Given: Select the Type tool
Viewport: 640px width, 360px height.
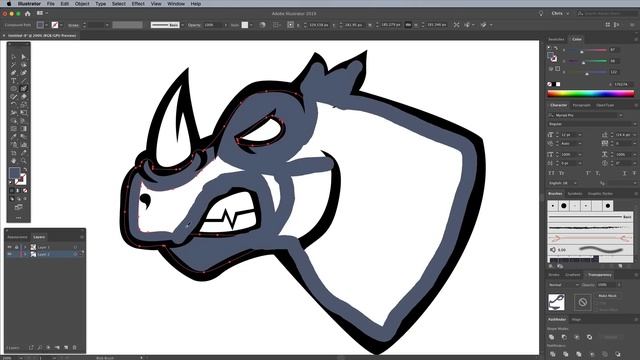Looking at the screenshot, I should 13,81.
